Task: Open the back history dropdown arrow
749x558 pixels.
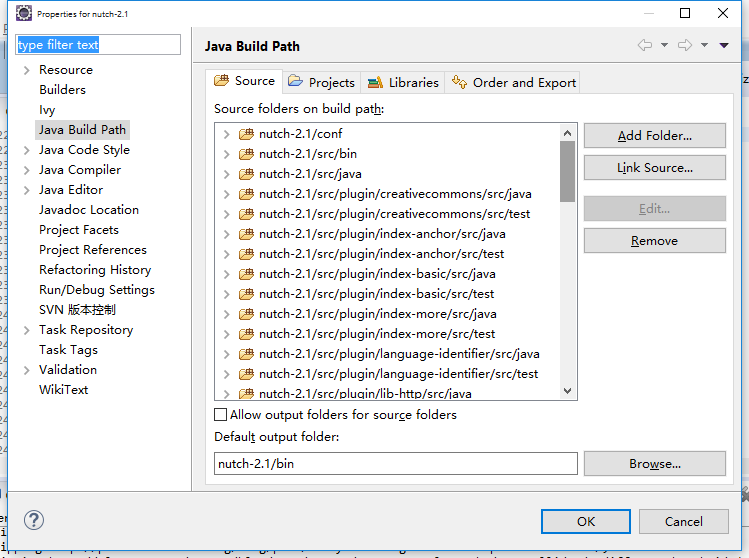Action: point(664,45)
